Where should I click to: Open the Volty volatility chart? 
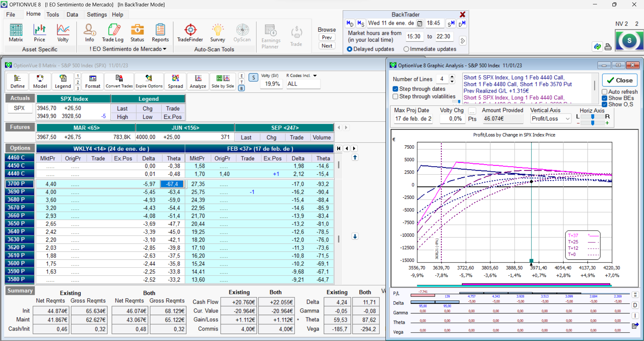pyautogui.click(x=63, y=33)
